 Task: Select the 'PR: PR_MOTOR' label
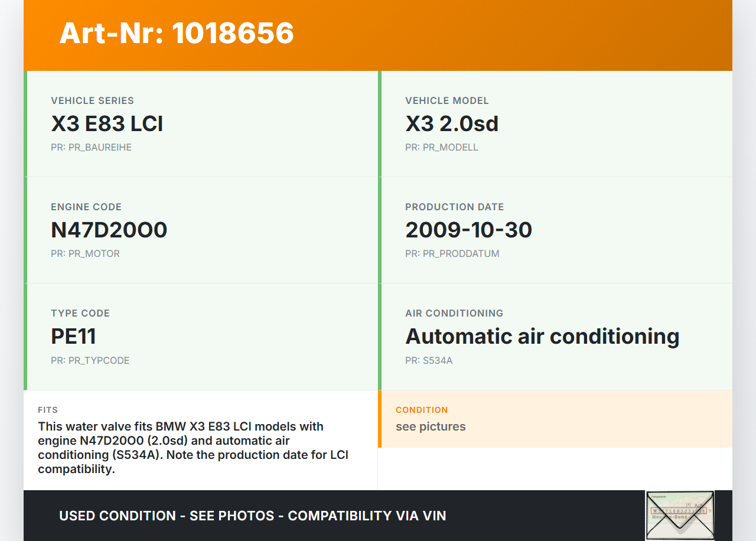(85, 253)
